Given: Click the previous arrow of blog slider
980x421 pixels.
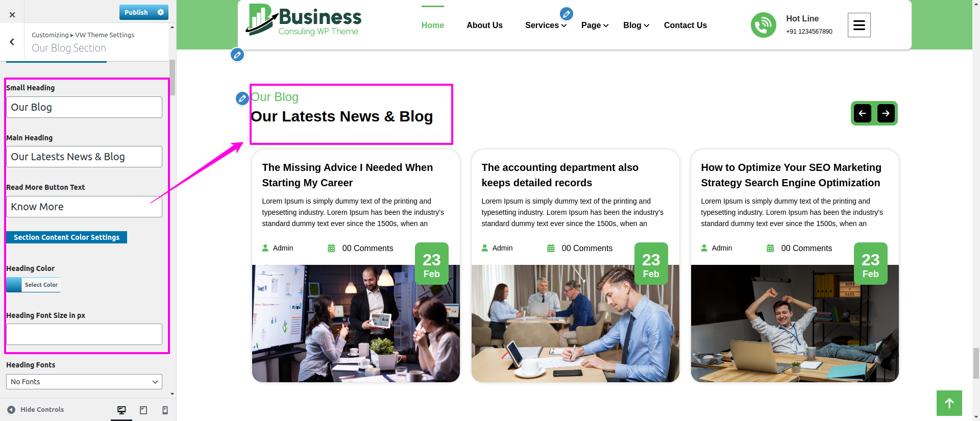Looking at the screenshot, I should (x=862, y=113).
